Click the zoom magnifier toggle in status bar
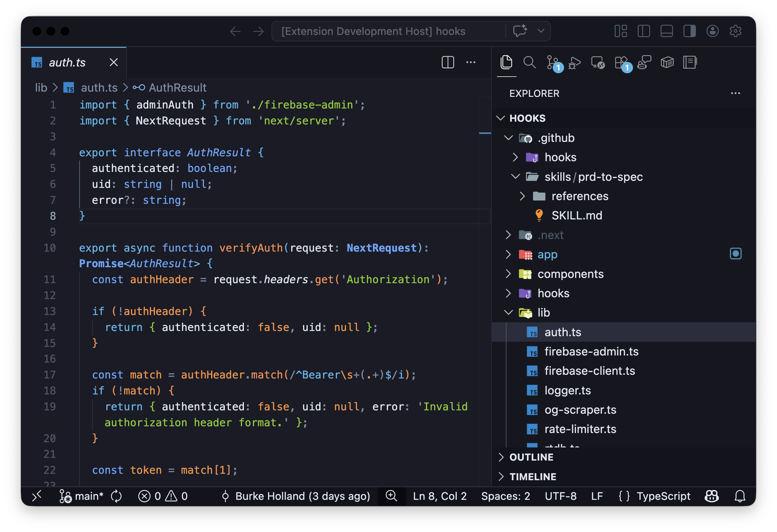Screen dimensions: 777x532 point(392,496)
